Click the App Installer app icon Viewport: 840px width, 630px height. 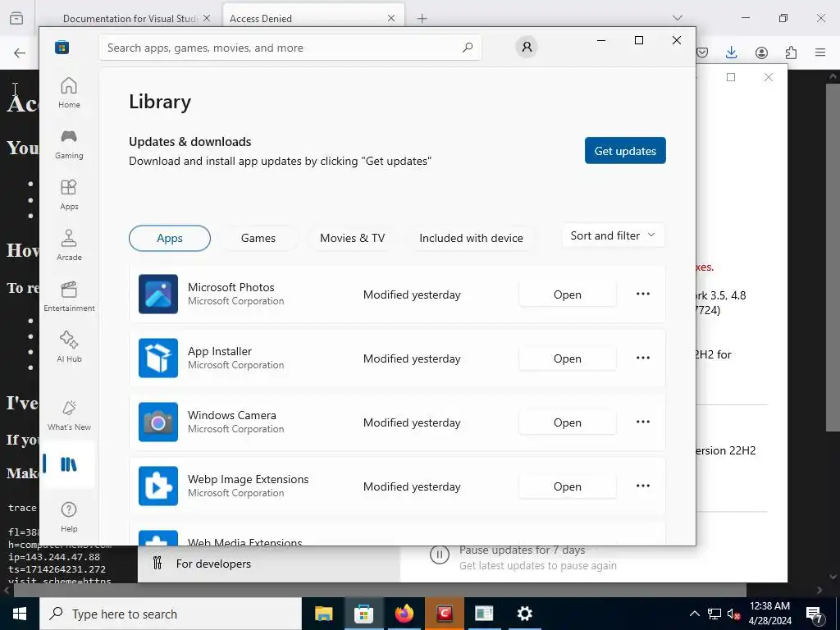pos(158,358)
